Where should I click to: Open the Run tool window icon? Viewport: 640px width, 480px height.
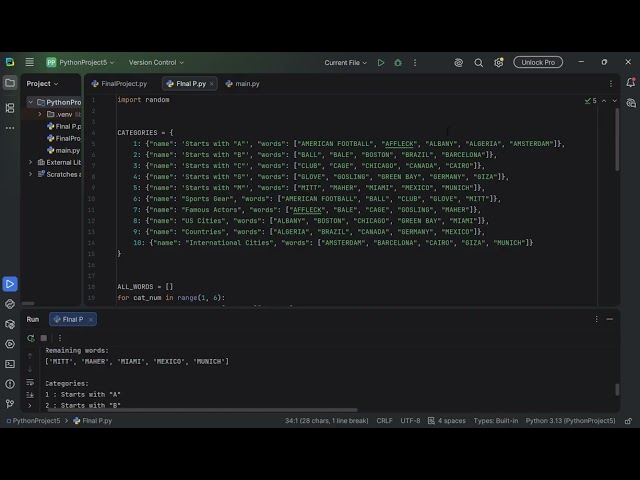tap(10, 284)
